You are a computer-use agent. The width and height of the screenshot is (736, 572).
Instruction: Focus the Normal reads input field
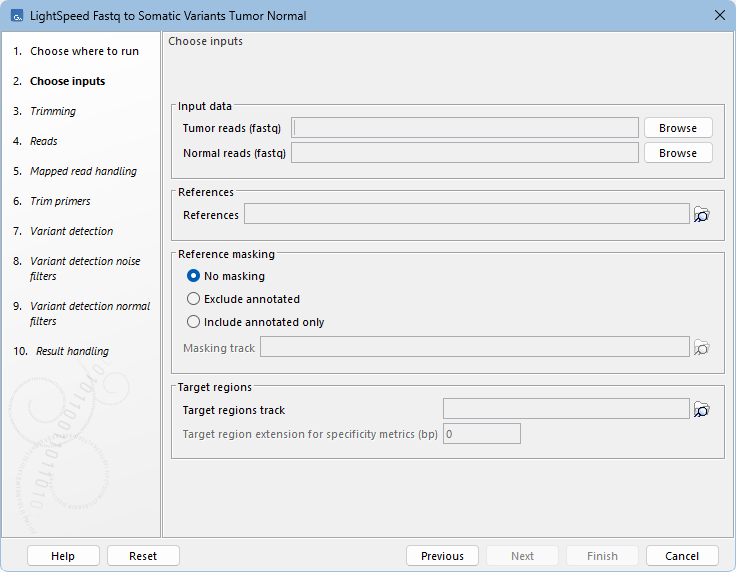465,153
